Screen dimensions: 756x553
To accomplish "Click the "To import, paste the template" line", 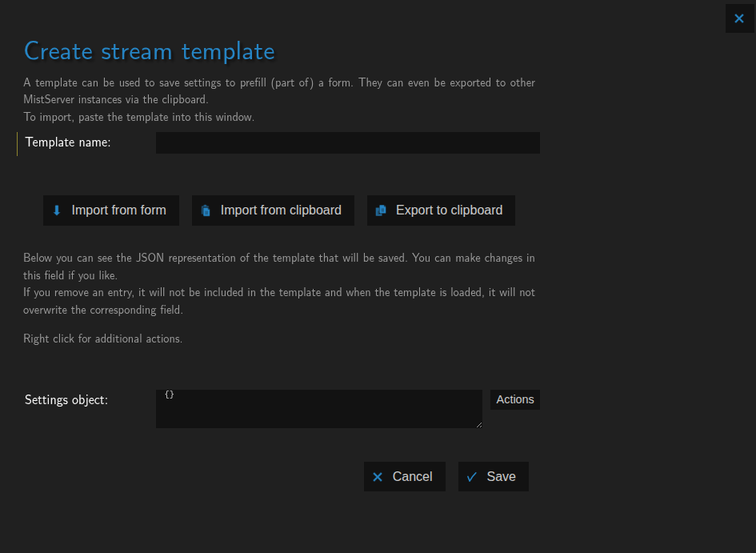I will pos(139,117).
